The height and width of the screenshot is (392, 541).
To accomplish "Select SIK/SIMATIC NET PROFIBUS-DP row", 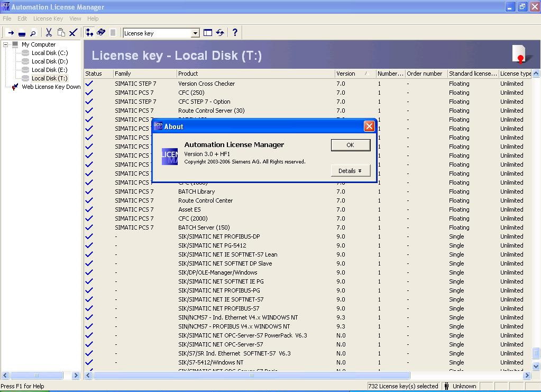I will tap(308, 236).
